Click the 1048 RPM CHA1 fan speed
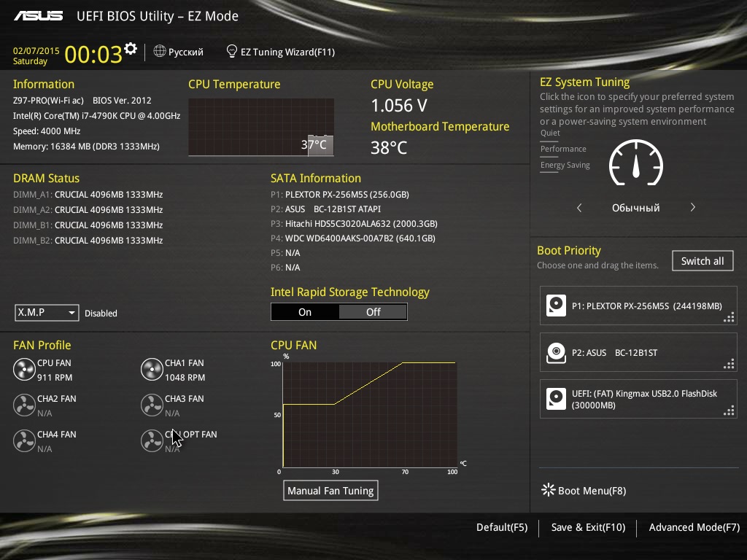Viewport: 747px width, 560px height. [x=185, y=377]
